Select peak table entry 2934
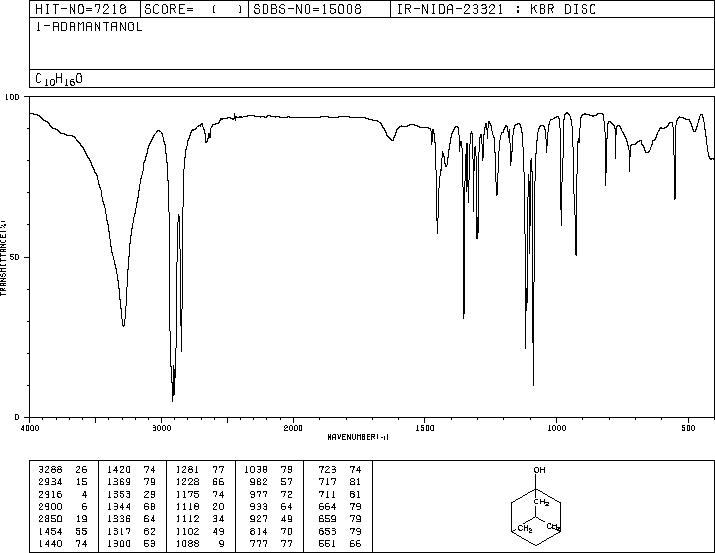This screenshot has height=553, width=715. click(63, 482)
